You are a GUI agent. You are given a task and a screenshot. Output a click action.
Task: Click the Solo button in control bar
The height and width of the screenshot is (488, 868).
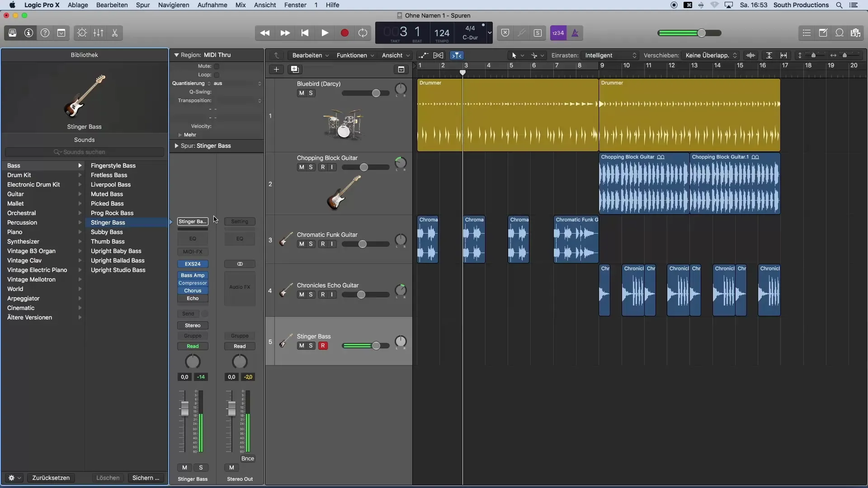(538, 33)
